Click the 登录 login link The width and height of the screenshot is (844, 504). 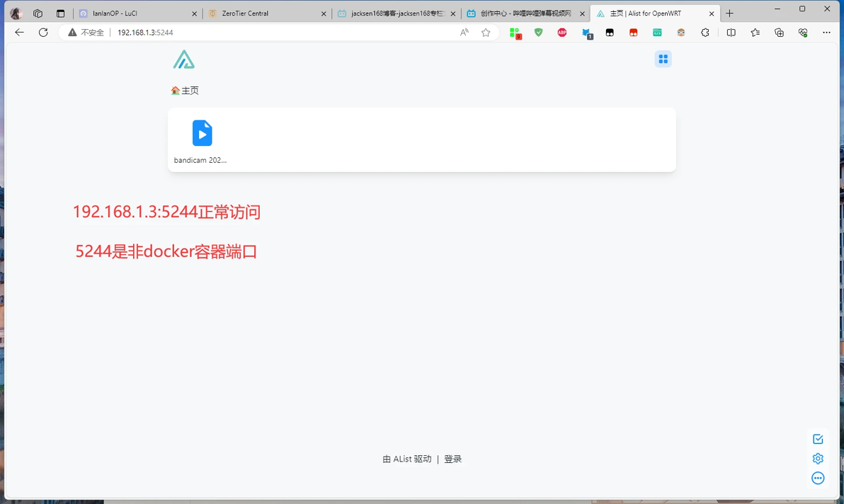click(x=452, y=459)
